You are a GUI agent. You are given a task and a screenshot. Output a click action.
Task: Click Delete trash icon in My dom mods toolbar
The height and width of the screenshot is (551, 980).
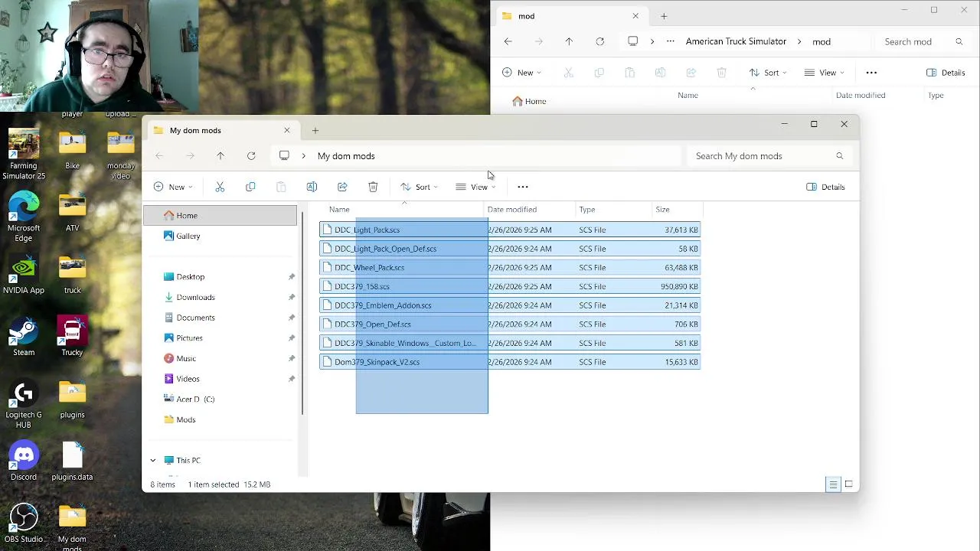[373, 187]
